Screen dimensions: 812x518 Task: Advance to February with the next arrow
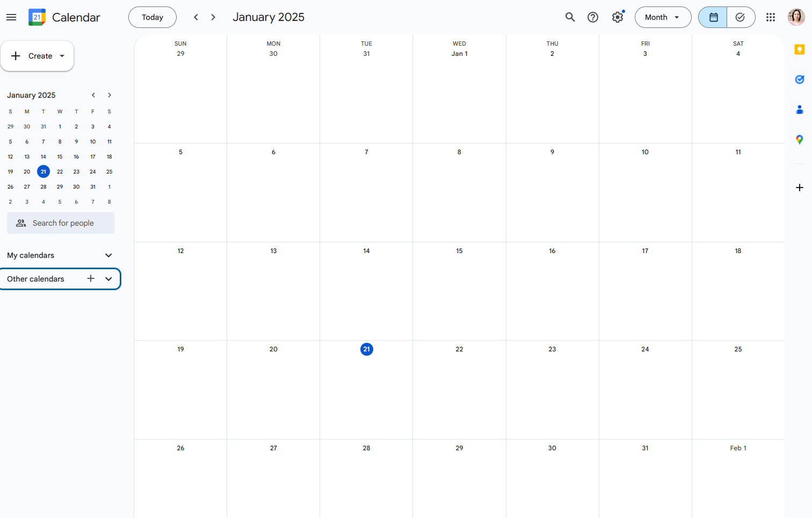point(213,17)
